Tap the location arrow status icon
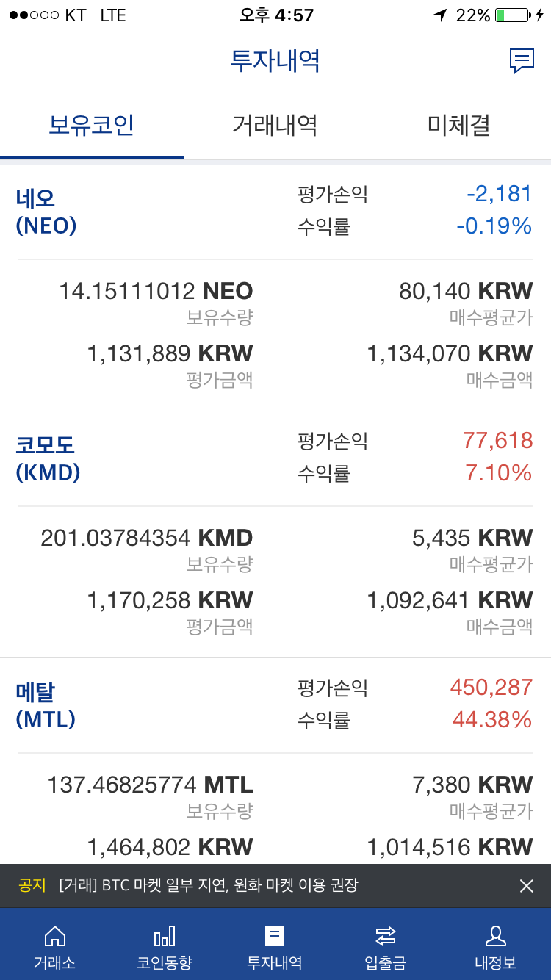The image size is (551, 980). [x=441, y=15]
